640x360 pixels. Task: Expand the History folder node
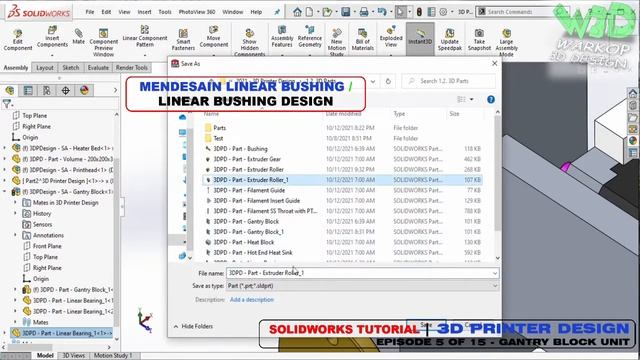[x=16, y=213]
